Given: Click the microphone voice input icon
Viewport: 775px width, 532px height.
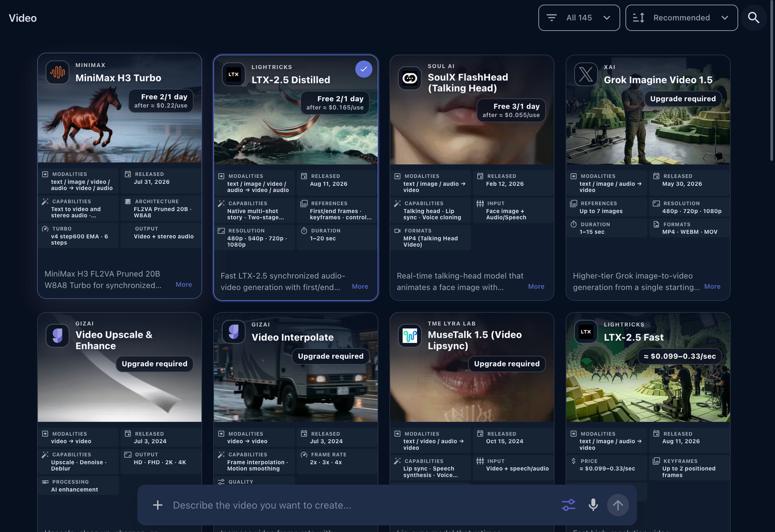Looking at the screenshot, I should point(593,505).
